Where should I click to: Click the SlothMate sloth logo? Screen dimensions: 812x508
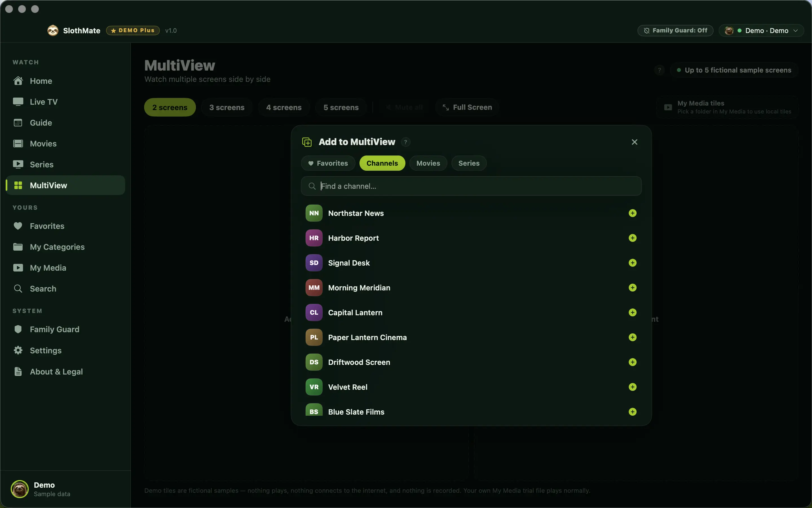(53, 30)
